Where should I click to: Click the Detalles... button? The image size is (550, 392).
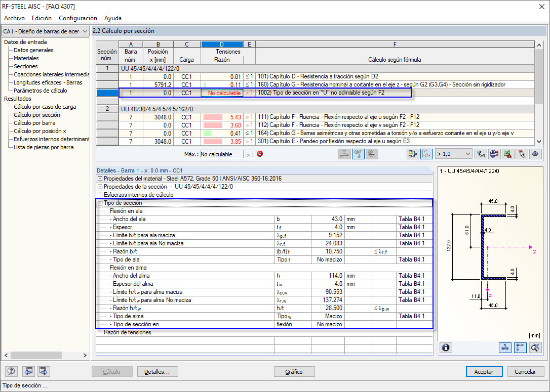[158, 372]
